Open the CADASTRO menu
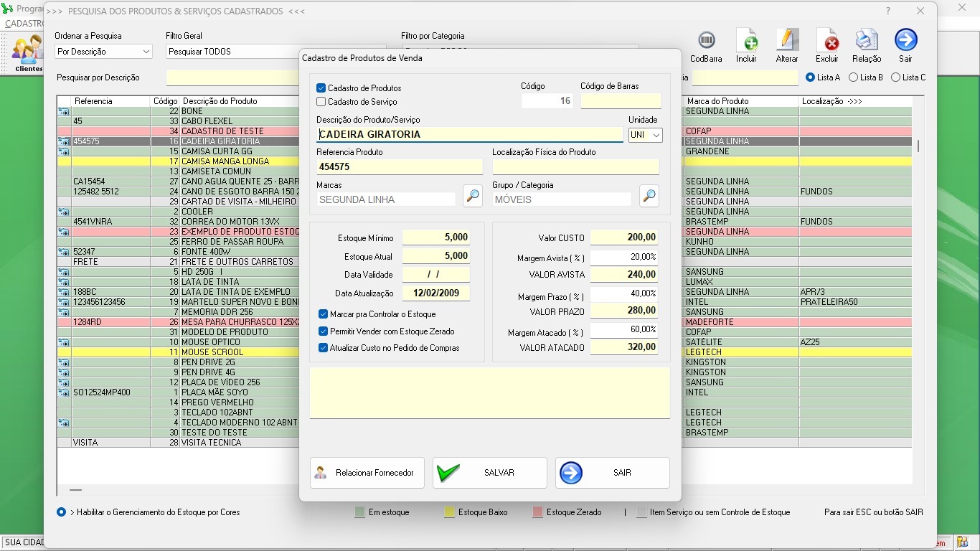The height and width of the screenshot is (551, 980). [24, 24]
